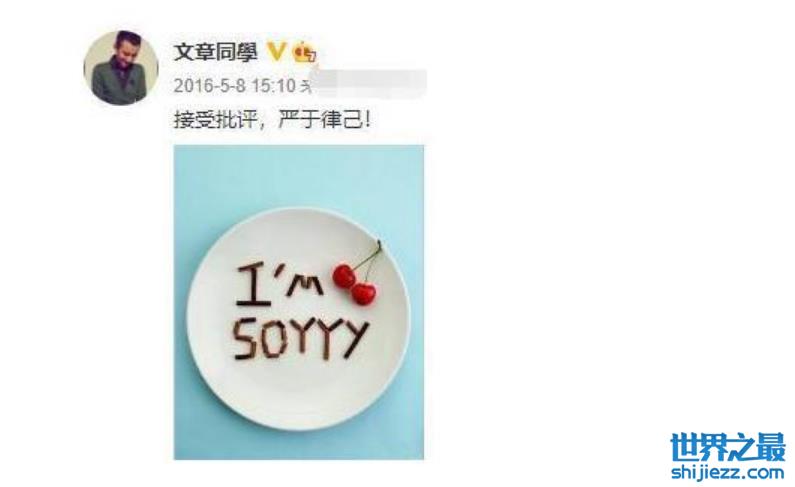Visit the shijiezz.com watermark link
The width and height of the screenshot is (795, 487).
[728, 472]
